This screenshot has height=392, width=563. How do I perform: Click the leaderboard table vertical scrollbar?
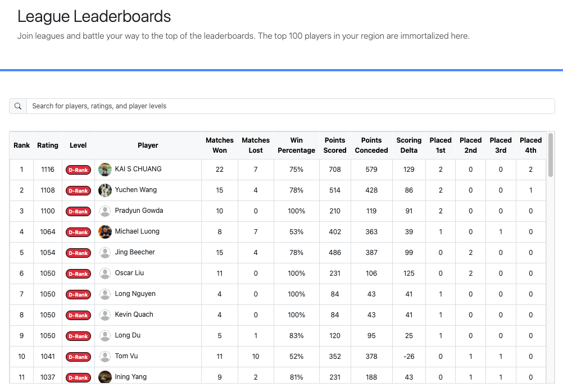click(x=551, y=156)
